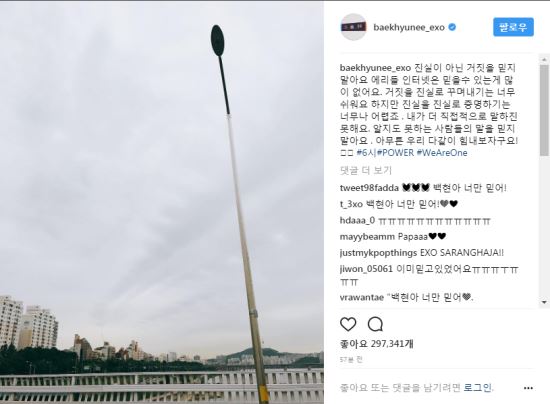This screenshot has width=550, height=404.
Task: Click the 좋아요 297,341개 likes count
Action: point(376,344)
